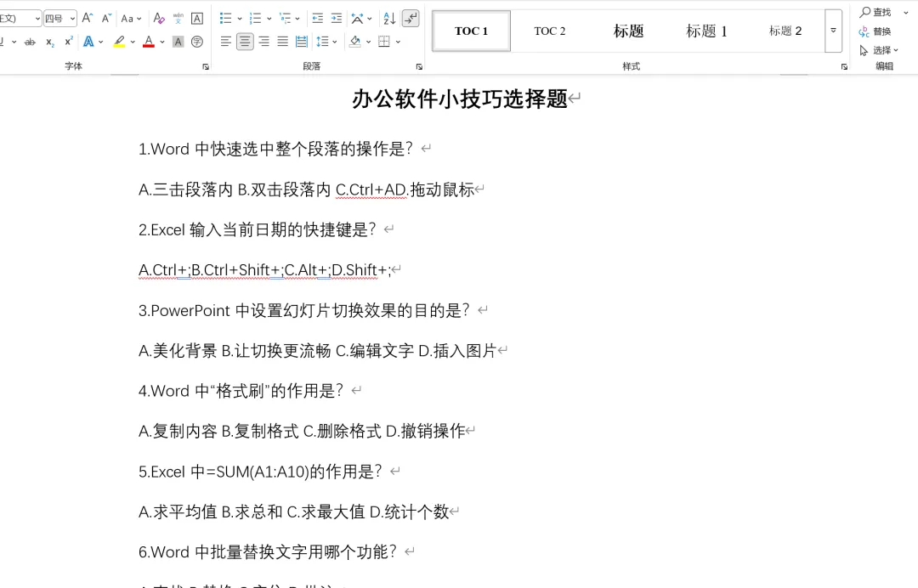Expand the font color dropdown arrow
Screen dimensions: 918x588
[162, 42]
